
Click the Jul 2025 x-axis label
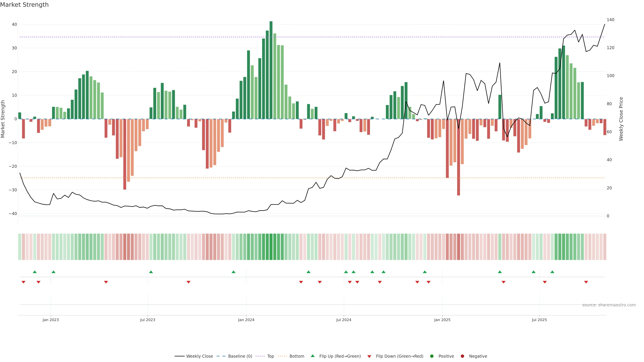(x=539, y=320)
